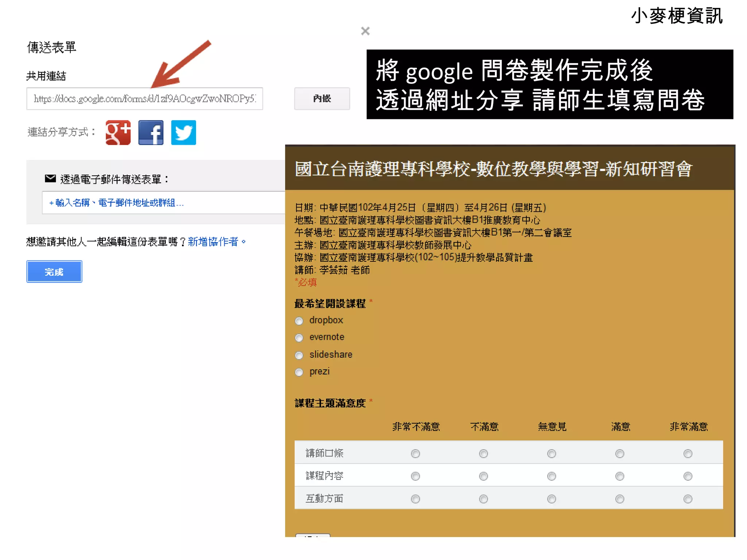Rate 課程內容 as 滿意
Image resolution: width=747 pixels, height=560 pixels.
620,476
